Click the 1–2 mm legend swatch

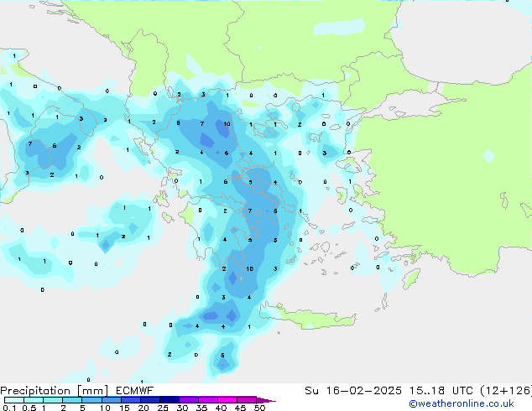pyautogui.click(x=53, y=400)
